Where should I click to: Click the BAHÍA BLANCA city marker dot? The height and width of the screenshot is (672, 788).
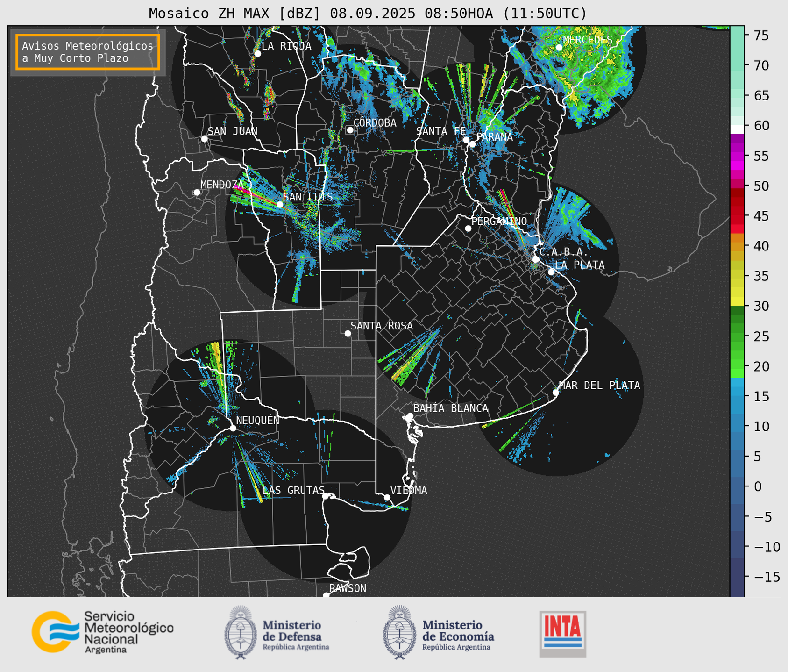(x=410, y=416)
